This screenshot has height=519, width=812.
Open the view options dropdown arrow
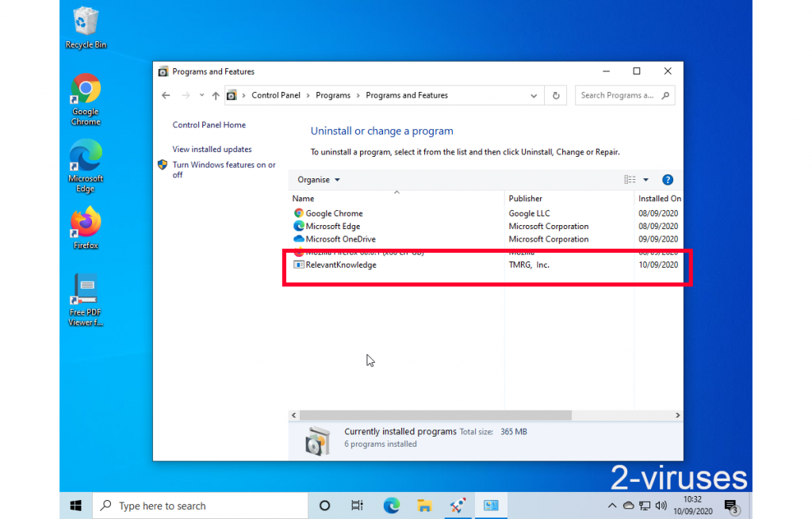[645, 180]
